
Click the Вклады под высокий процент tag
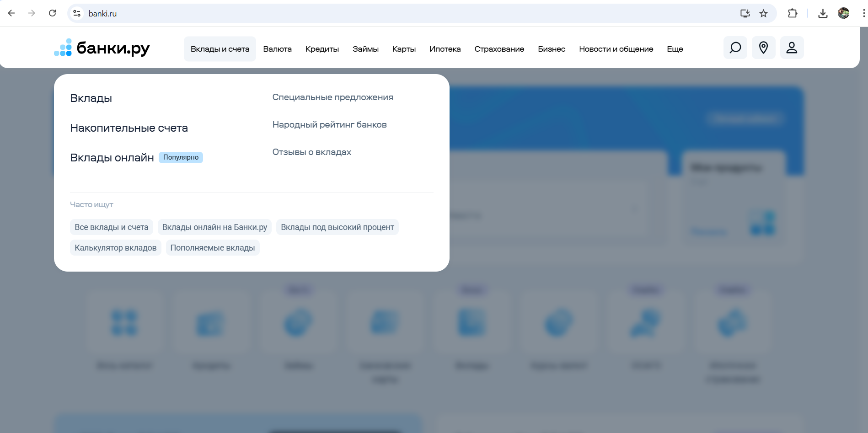point(337,227)
